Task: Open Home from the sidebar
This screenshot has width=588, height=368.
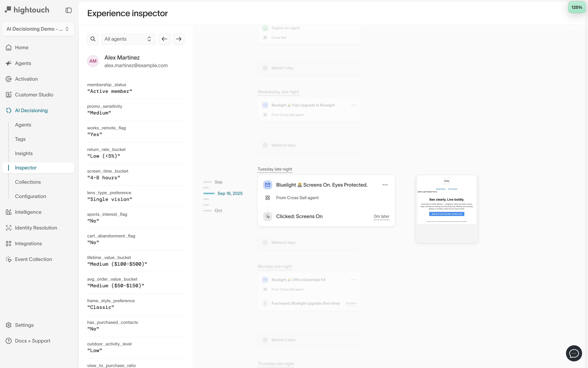Action: pyautogui.click(x=22, y=48)
